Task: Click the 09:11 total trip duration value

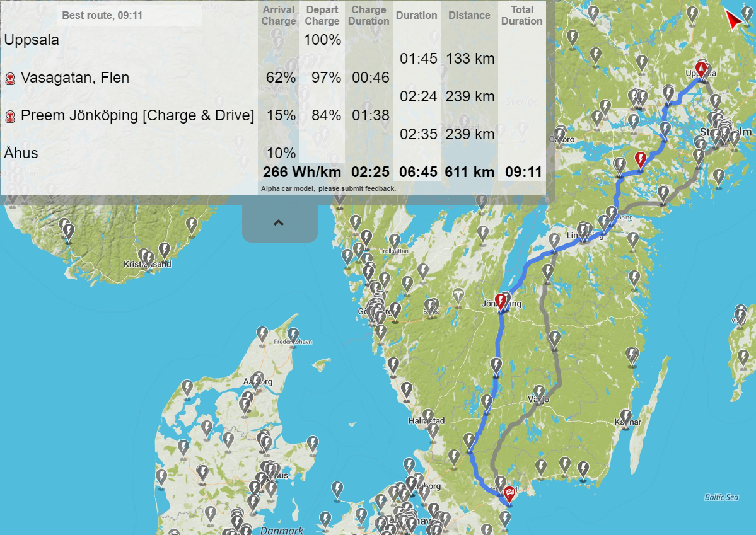Action: click(x=523, y=172)
